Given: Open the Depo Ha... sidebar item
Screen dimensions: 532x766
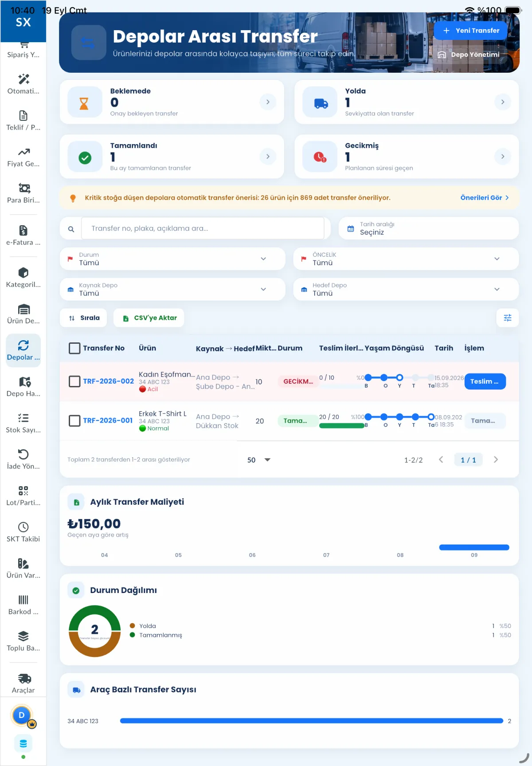Looking at the screenshot, I should pos(23,387).
